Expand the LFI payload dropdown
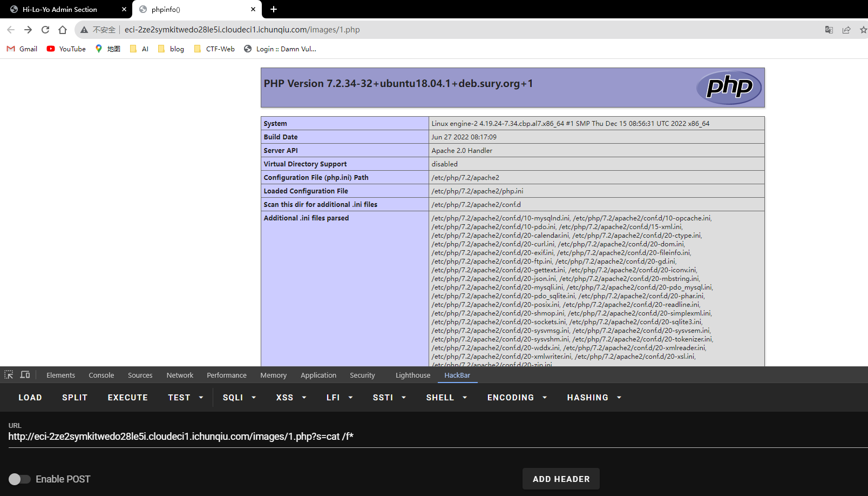 pos(340,398)
